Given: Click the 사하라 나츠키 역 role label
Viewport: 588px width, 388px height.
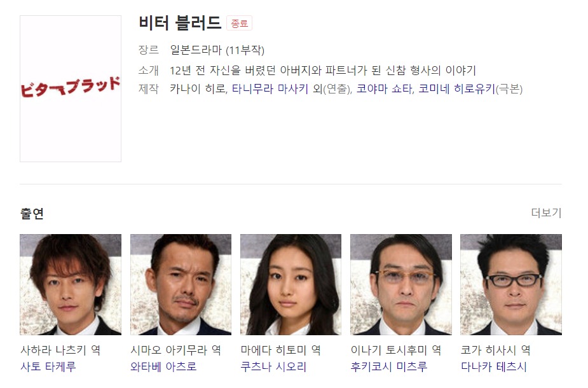Looking at the screenshot, I should tap(60, 350).
